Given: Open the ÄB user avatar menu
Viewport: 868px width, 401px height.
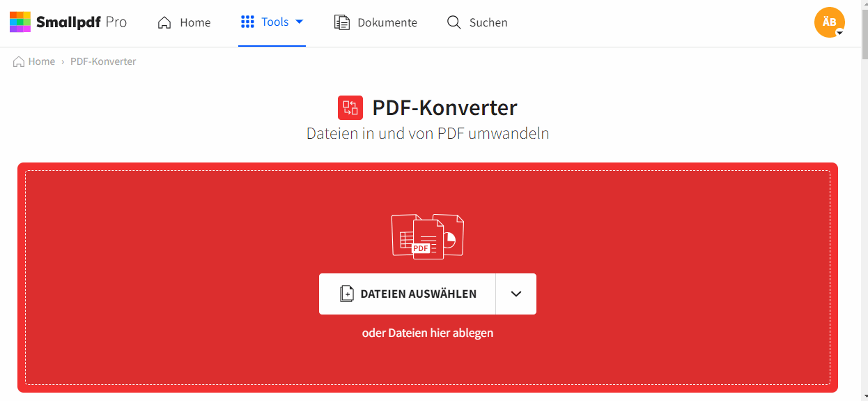Looking at the screenshot, I should tap(830, 22).
